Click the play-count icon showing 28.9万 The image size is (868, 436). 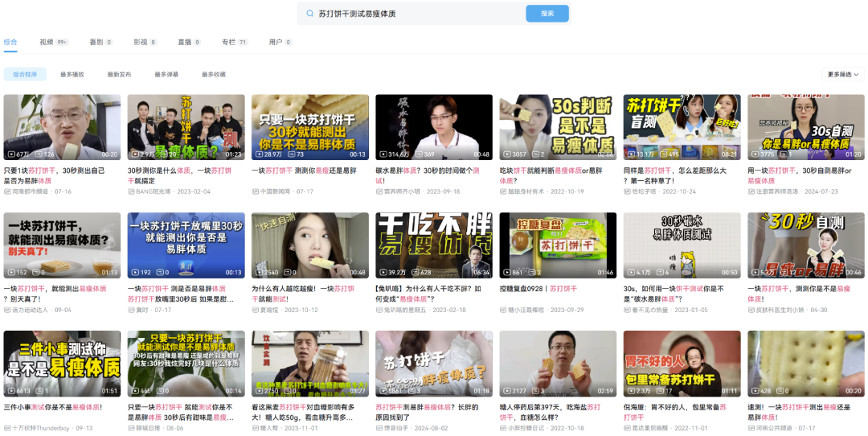tap(259, 154)
